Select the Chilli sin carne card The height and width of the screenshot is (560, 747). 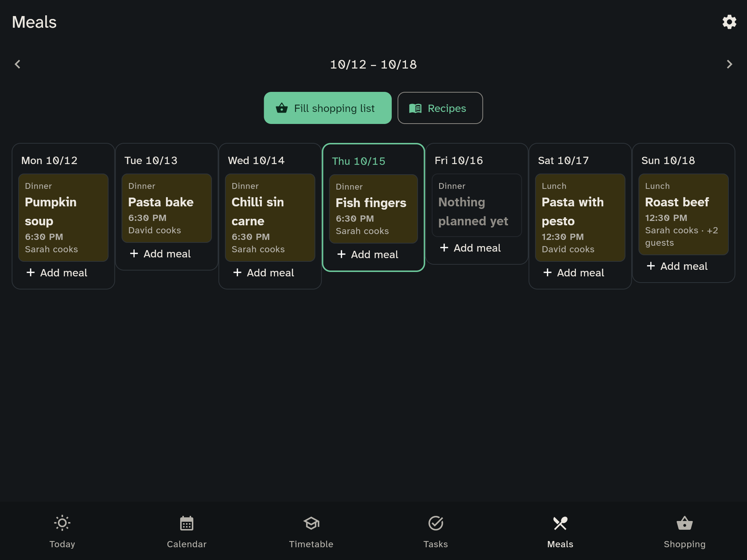click(270, 218)
